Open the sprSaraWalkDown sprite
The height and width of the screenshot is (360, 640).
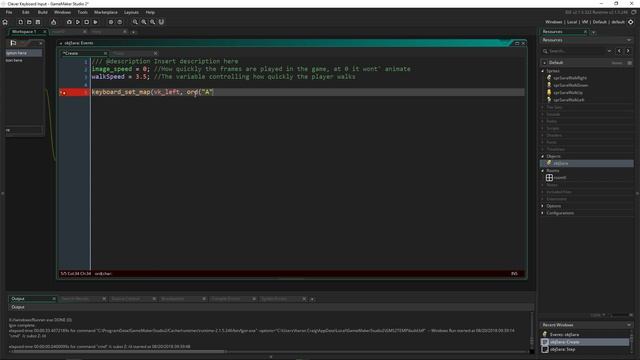point(571,85)
